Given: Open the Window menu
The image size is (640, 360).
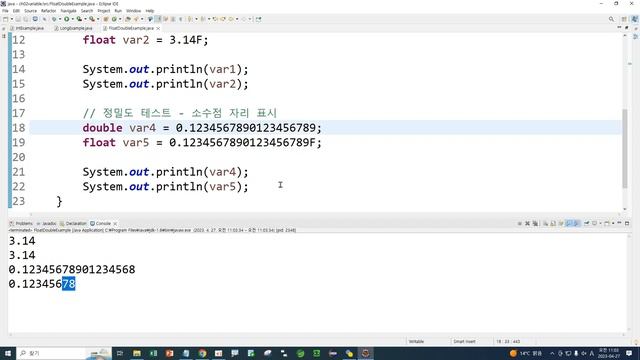Looking at the screenshot, I should pyautogui.click(x=133, y=11).
